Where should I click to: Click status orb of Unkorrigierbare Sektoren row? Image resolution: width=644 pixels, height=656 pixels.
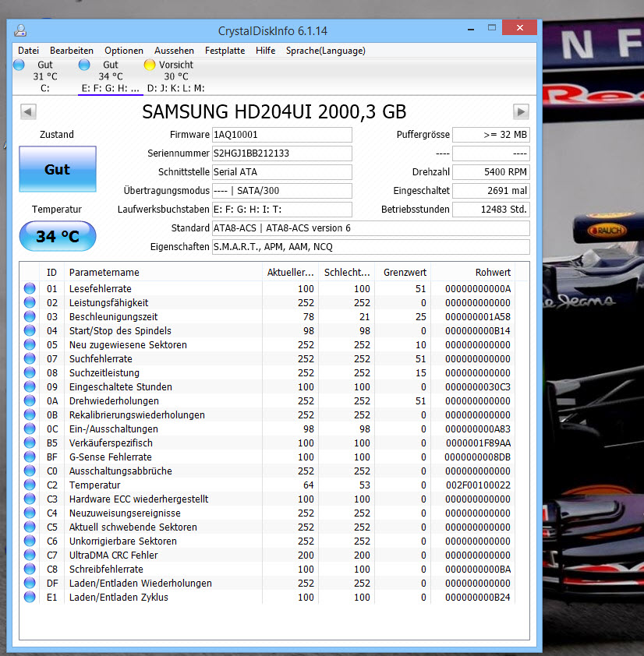point(30,541)
